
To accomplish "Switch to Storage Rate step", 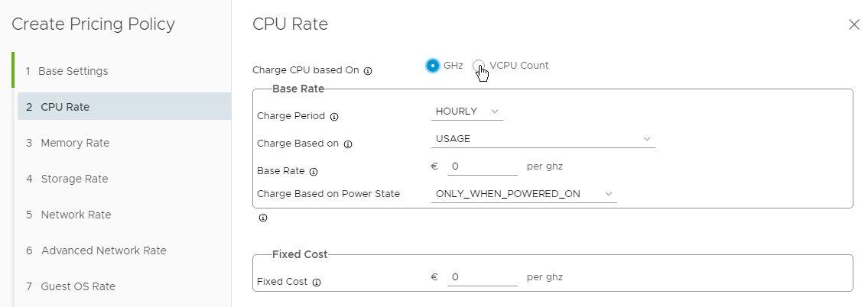I will 74,179.
